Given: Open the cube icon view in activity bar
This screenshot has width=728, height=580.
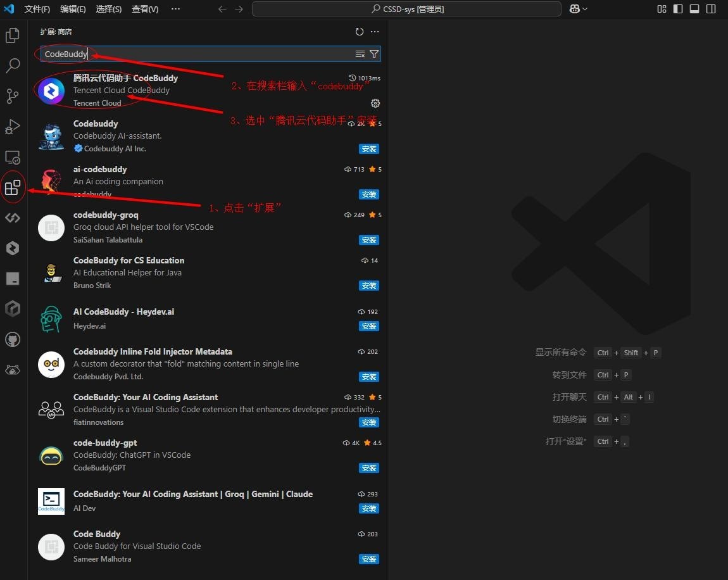Looking at the screenshot, I should point(13,309).
